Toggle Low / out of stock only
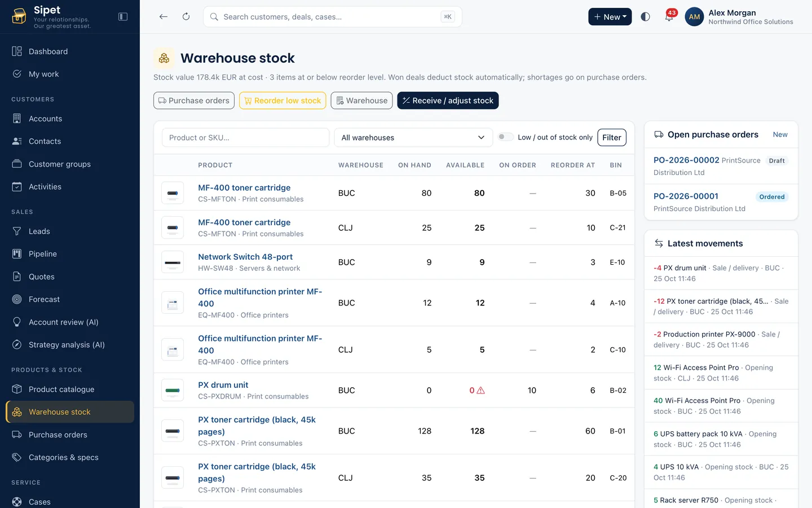Viewport: 812px width, 508px height. coord(506,137)
